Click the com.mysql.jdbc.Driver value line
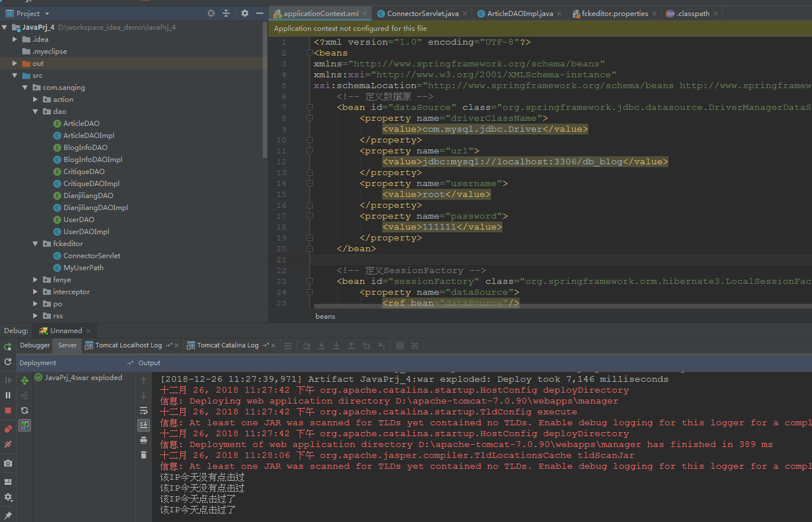812x522 pixels. (485, 129)
